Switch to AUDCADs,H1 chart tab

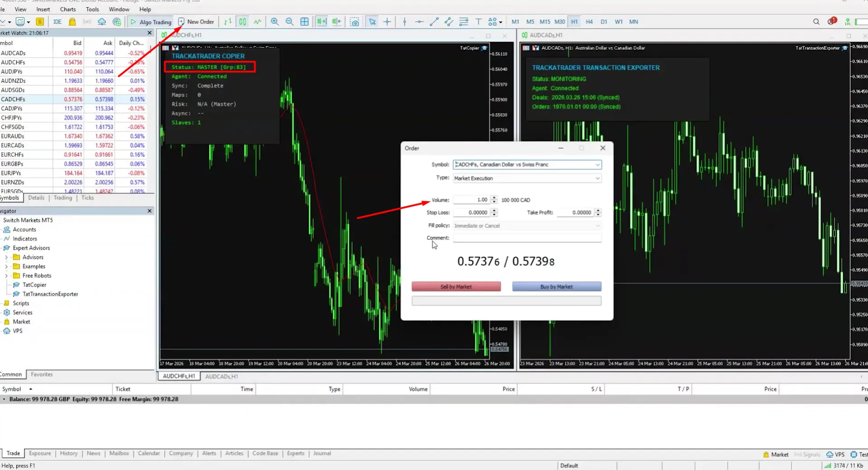221,376
